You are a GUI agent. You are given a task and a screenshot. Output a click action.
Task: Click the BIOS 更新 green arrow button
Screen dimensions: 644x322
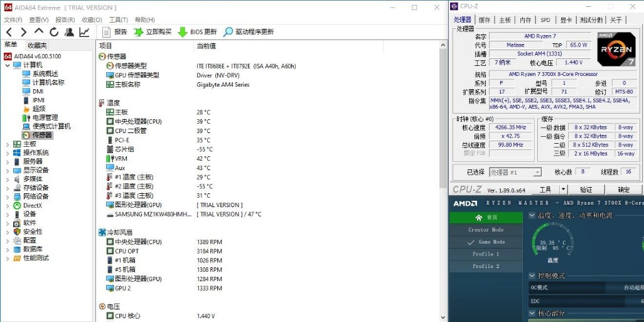tap(197, 32)
